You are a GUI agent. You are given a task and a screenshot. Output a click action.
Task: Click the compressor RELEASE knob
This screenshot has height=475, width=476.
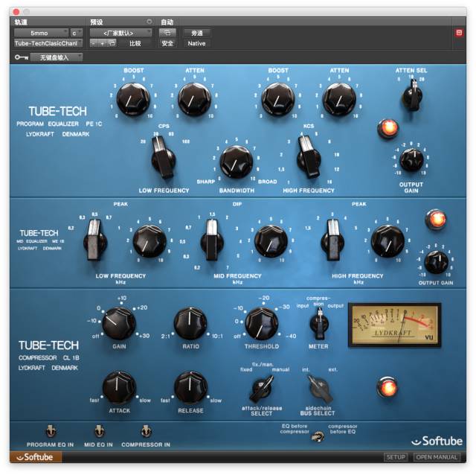click(x=190, y=387)
